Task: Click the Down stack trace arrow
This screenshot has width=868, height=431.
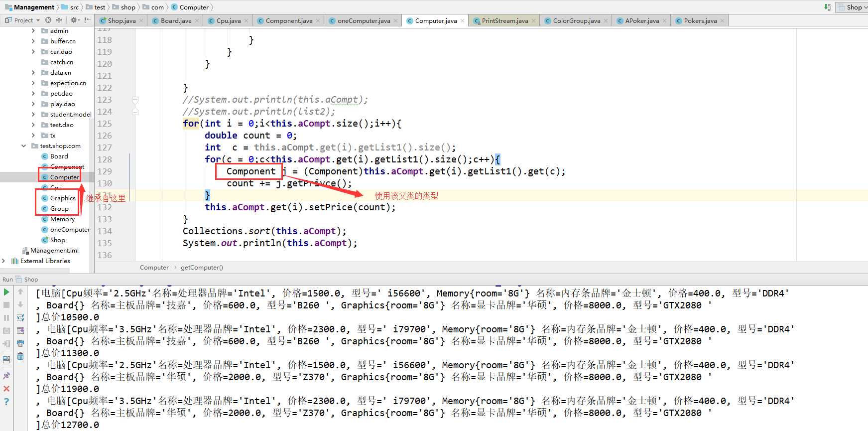Action: point(20,304)
